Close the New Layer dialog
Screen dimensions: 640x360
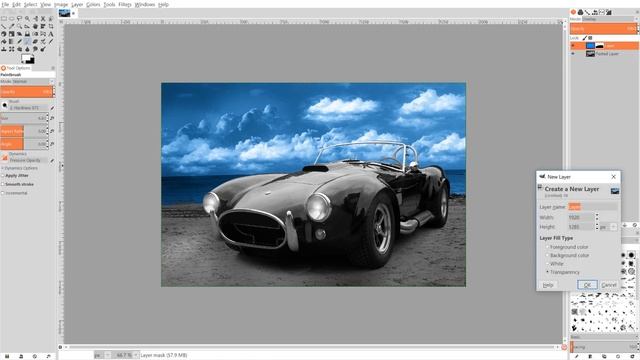(613, 177)
